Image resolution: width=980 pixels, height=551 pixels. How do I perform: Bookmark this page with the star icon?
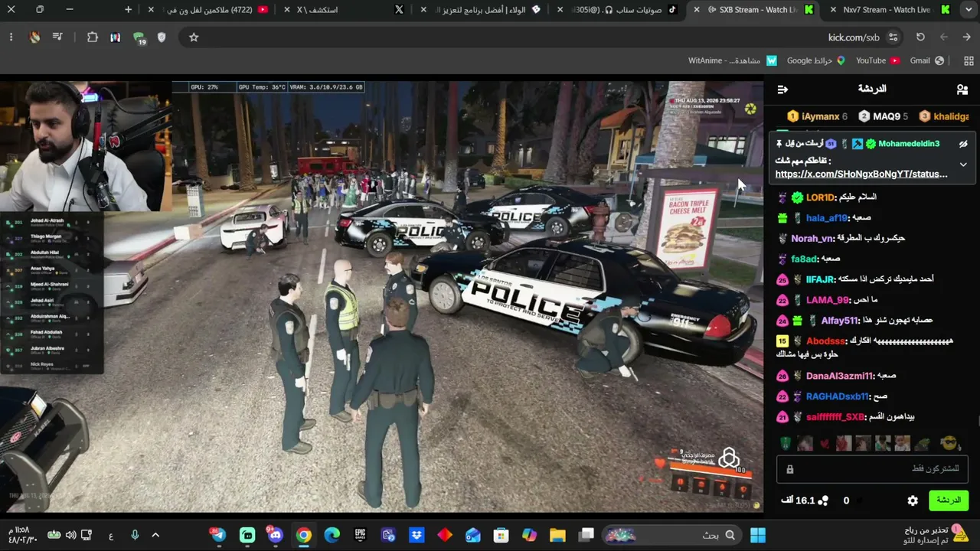[x=194, y=37]
